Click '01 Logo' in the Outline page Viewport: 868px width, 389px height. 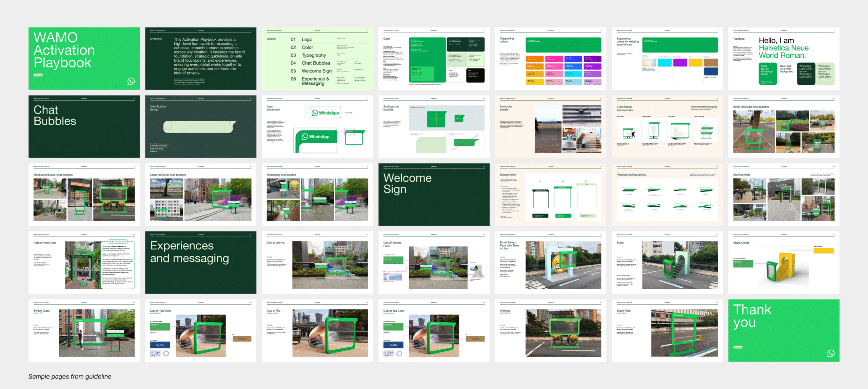coord(301,39)
